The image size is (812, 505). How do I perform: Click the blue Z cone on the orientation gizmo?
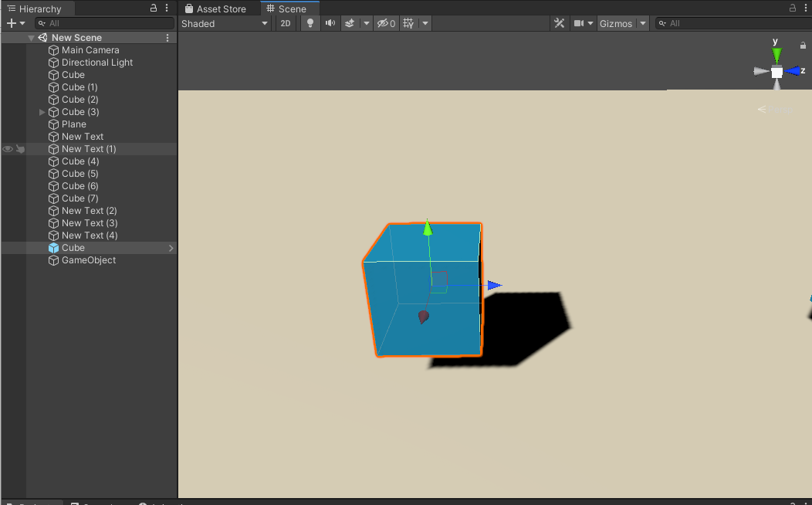tap(793, 71)
